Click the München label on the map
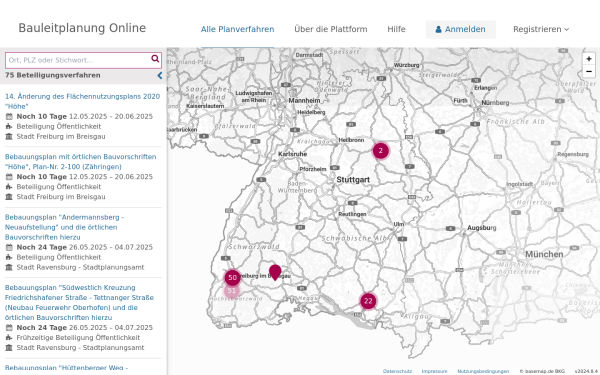This screenshot has height=375, width=600. click(x=544, y=254)
